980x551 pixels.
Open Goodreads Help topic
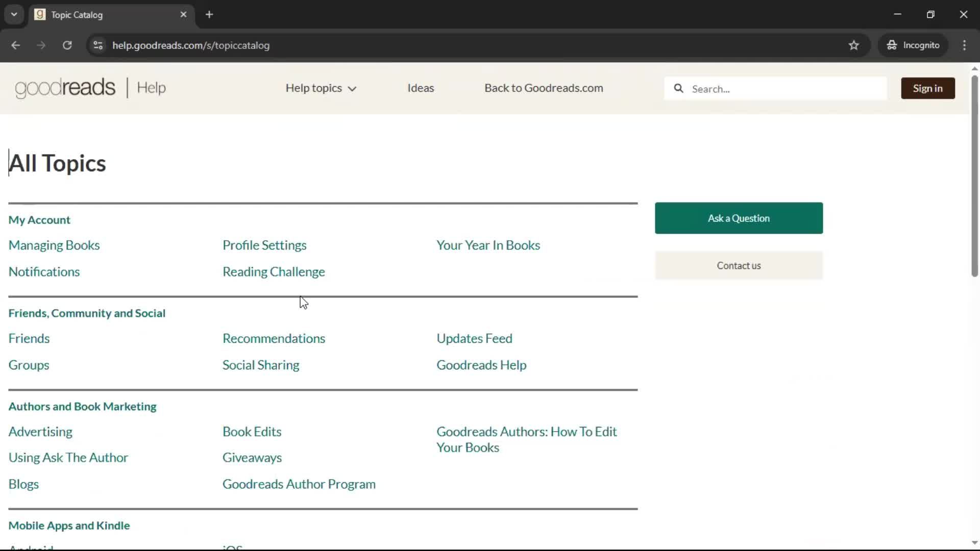tap(481, 365)
